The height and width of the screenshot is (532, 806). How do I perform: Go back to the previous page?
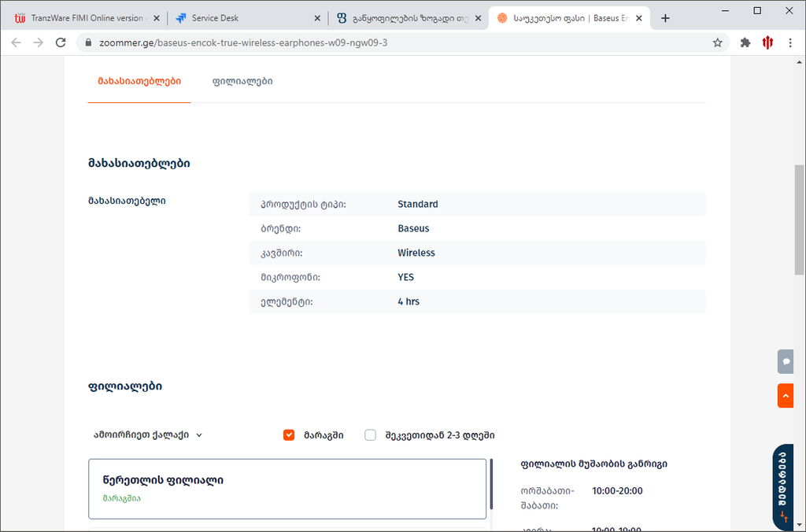pyautogui.click(x=16, y=42)
